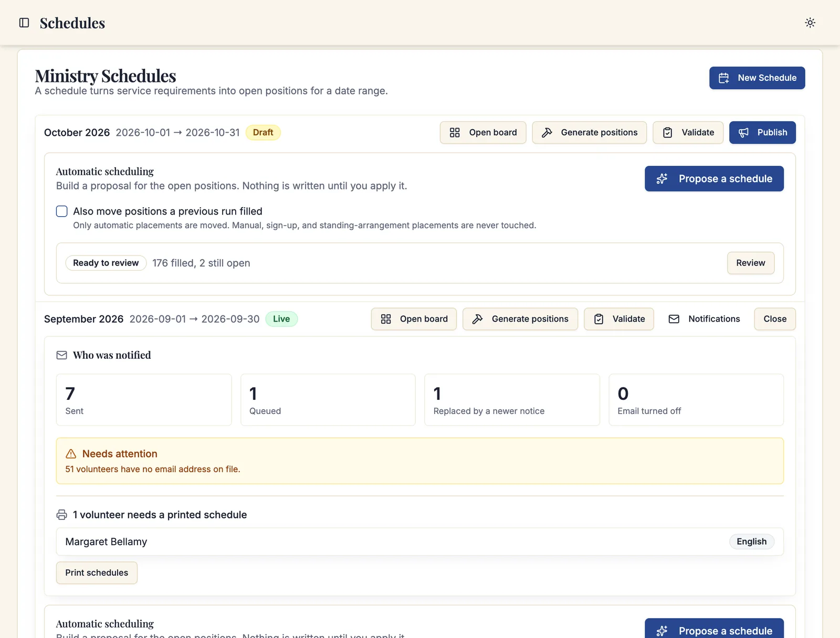Click the Ministry Schedules heading
Image resolution: width=840 pixels, height=638 pixels.
tap(106, 76)
